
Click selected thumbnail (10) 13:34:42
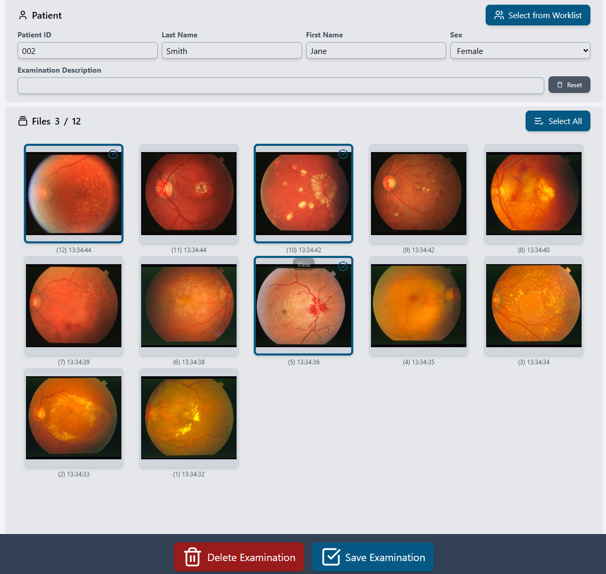pyautogui.click(x=303, y=194)
